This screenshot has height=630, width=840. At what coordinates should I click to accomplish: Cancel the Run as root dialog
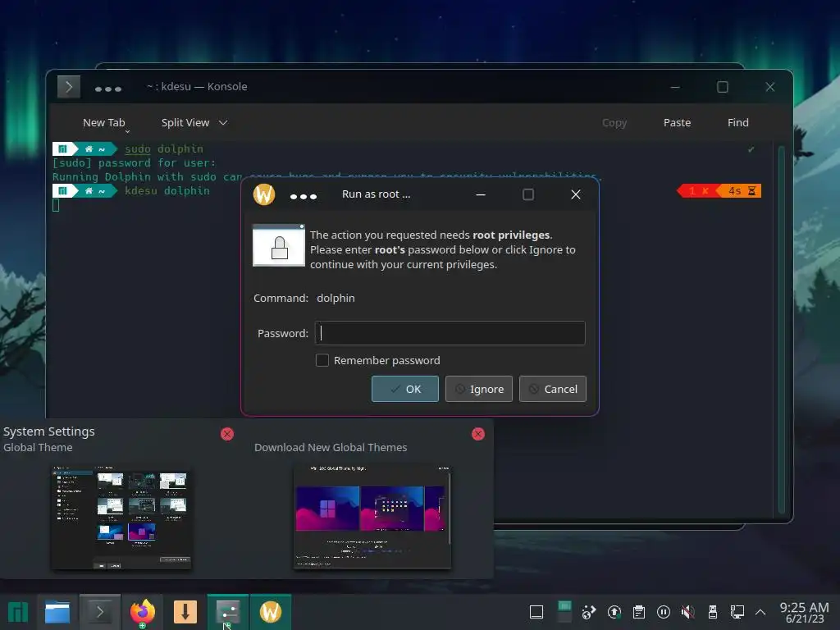(x=553, y=389)
